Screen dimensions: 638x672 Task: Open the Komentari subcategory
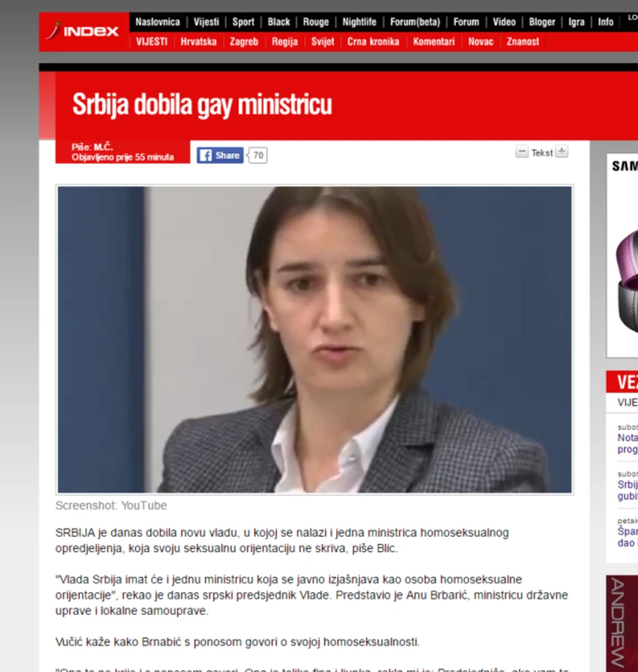434,41
